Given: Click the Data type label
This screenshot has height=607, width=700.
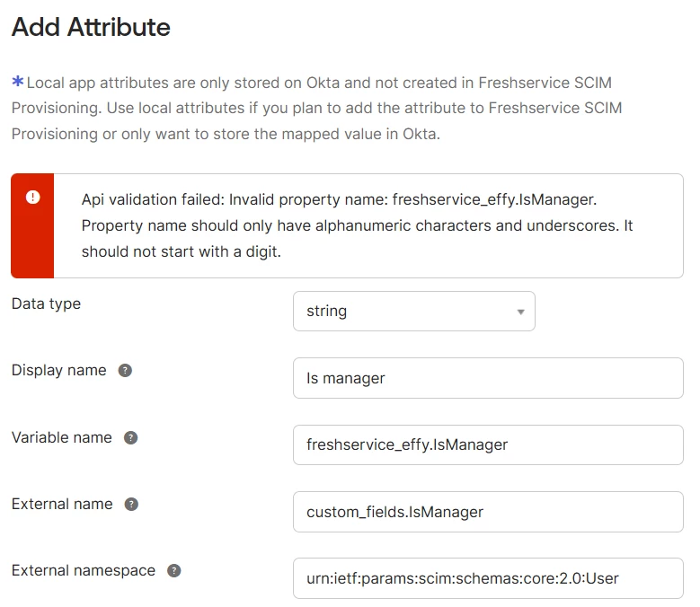Looking at the screenshot, I should coord(47,303).
